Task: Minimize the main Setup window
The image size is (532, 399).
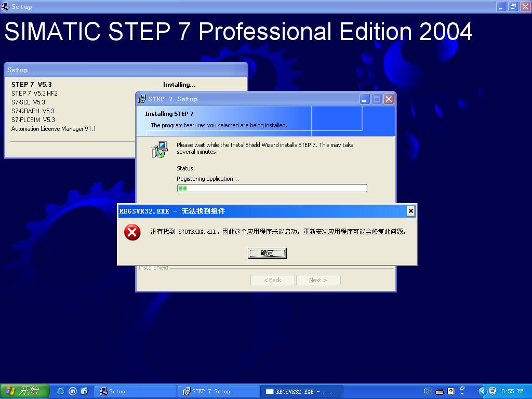Action: tap(501, 6)
